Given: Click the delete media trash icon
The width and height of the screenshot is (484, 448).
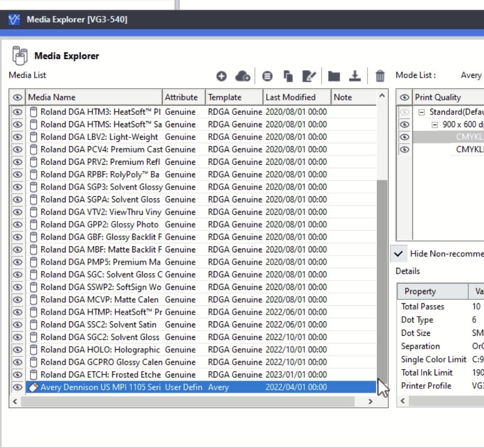Looking at the screenshot, I should click(380, 76).
